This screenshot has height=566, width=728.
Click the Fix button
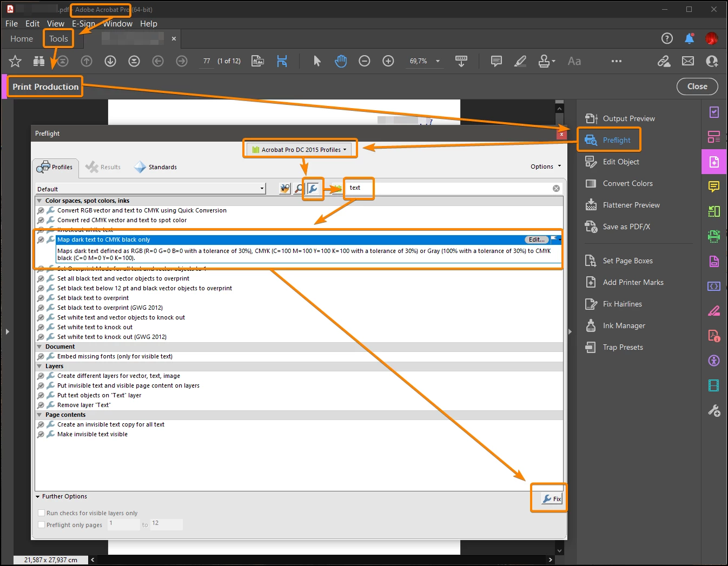pyautogui.click(x=552, y=498)
